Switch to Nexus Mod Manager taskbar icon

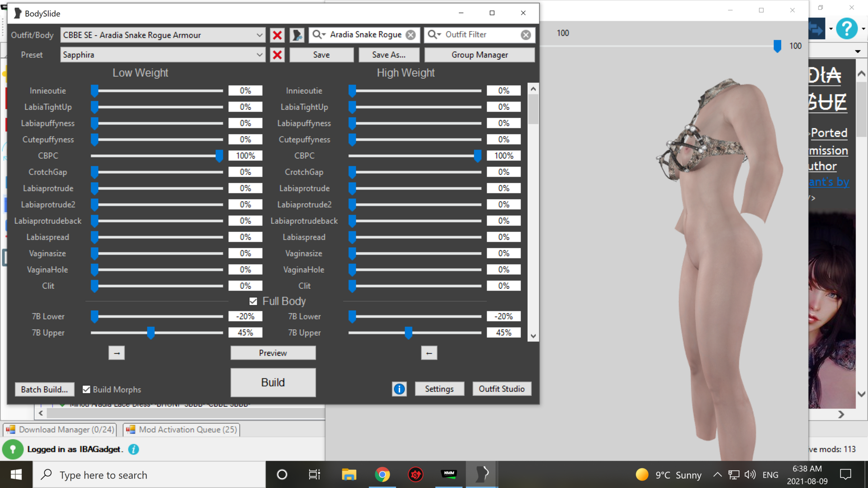(x=449, y=474)
